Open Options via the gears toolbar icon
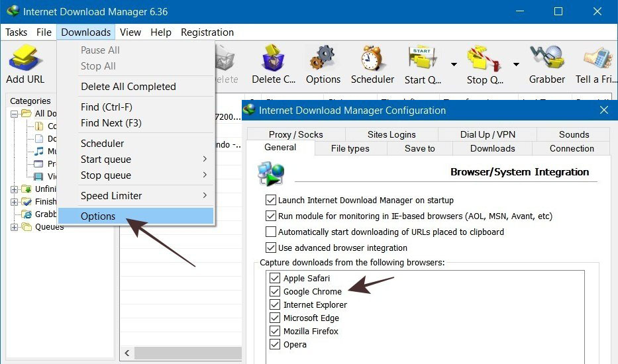The image size is (618, 364). [323, 58]
